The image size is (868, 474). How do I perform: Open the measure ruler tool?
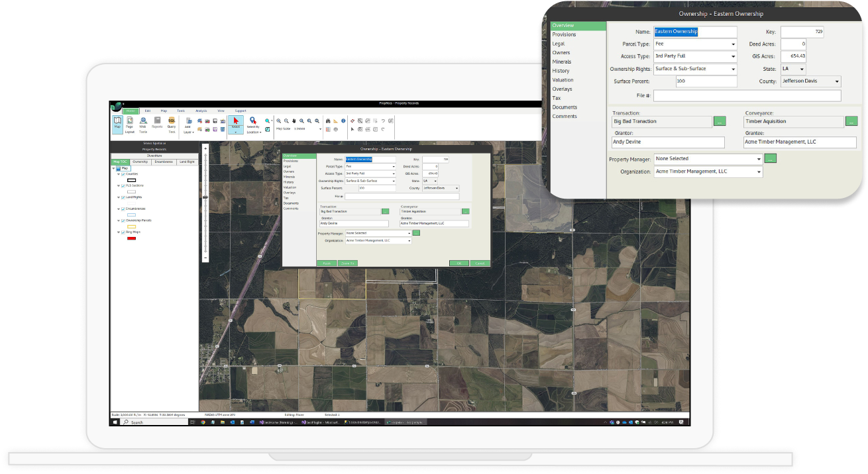pyautogui.click(x=335, y=120)
